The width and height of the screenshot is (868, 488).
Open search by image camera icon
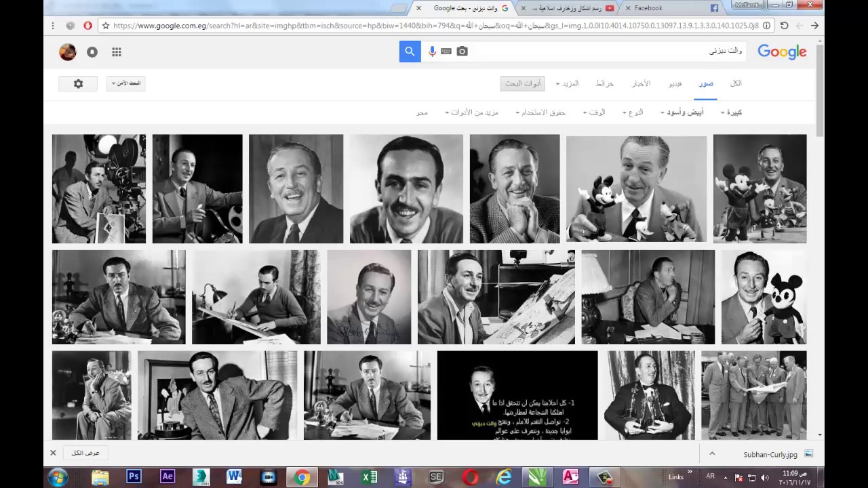(462, 52)
